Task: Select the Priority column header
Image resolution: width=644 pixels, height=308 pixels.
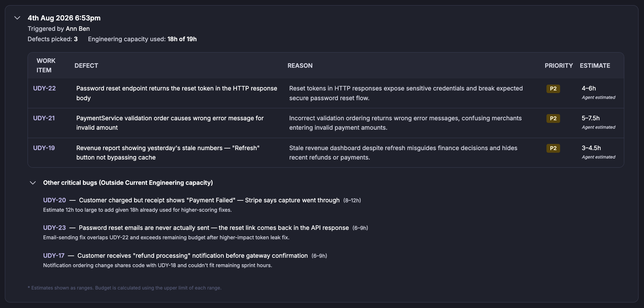Action: click(x=559, y=65)
